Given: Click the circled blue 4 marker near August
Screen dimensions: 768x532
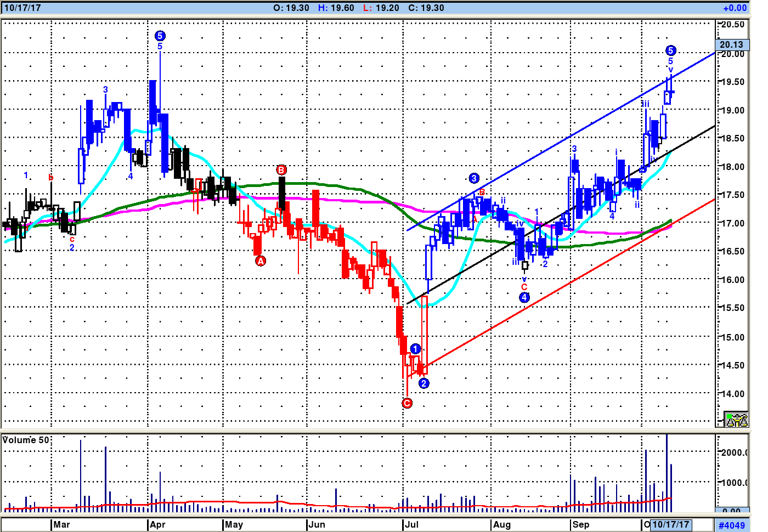Looking at the screenshot, I should [524, 297].
